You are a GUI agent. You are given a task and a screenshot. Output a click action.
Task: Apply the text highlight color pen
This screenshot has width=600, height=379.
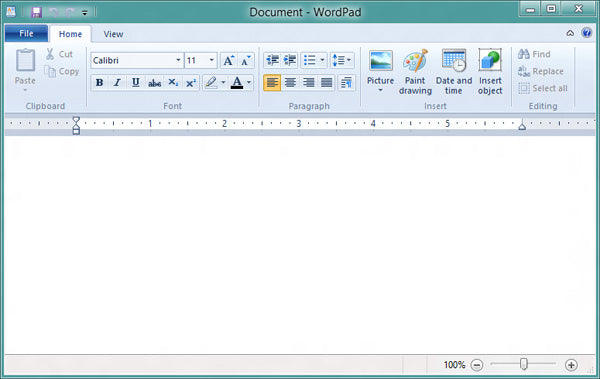(211, 82)
